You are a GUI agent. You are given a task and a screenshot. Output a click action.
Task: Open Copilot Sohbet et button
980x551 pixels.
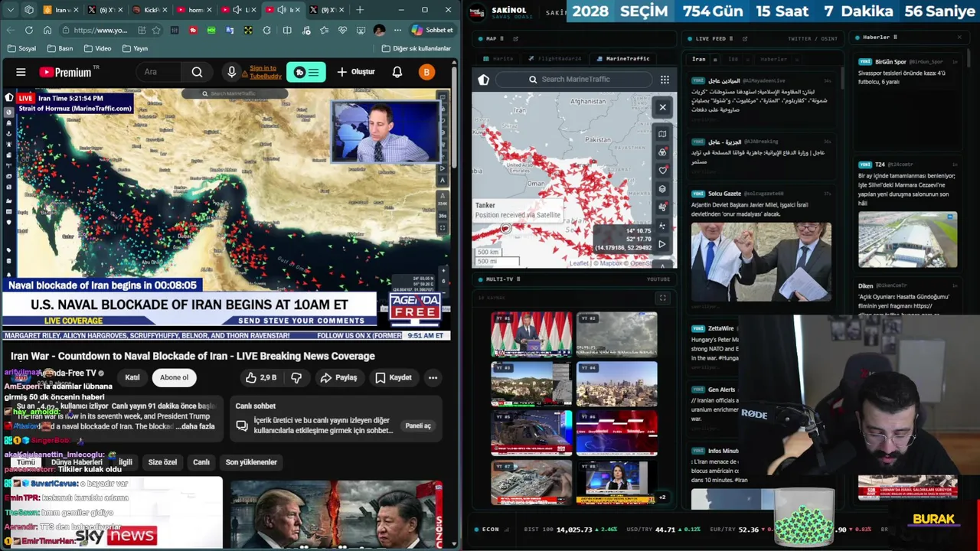432,30
